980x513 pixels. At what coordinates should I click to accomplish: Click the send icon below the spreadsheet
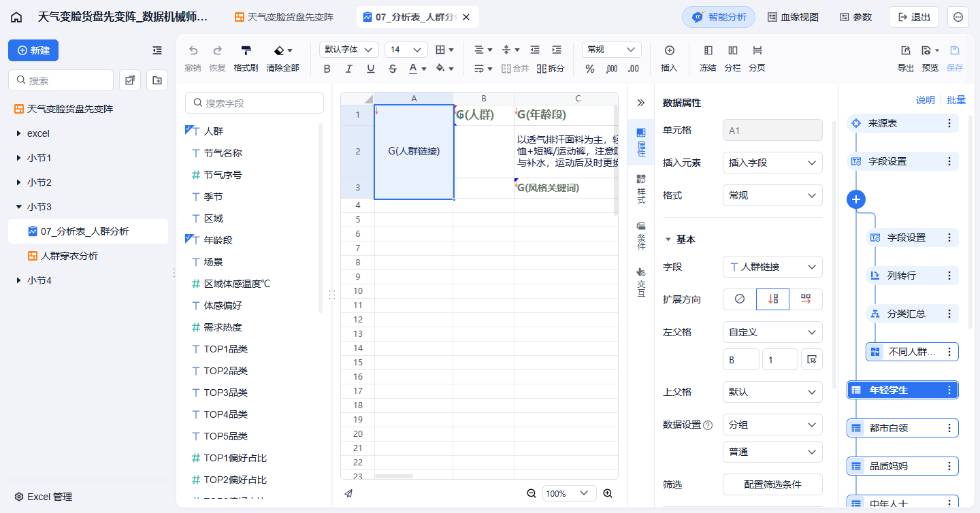pos(348,493)
